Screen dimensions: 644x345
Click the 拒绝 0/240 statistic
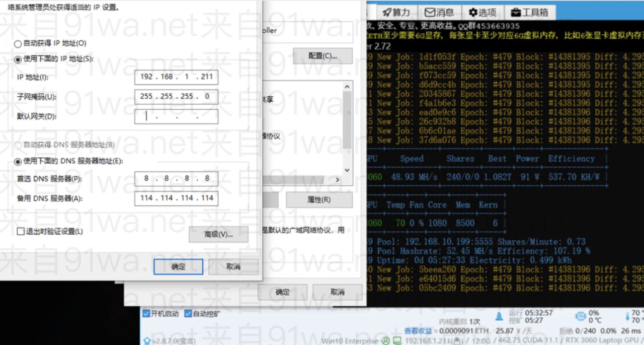coord(578,331)
